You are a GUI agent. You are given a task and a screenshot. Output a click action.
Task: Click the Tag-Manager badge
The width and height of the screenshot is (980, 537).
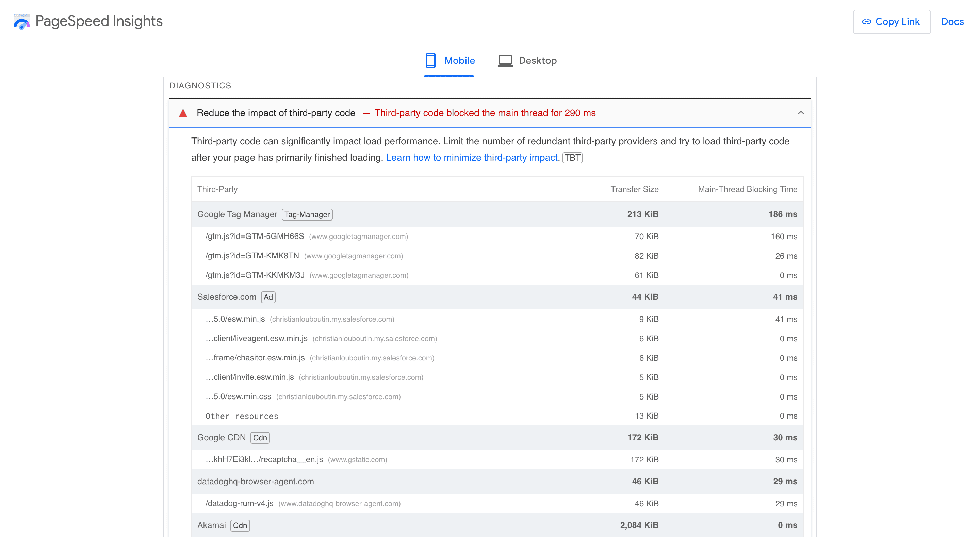point(307,214)
